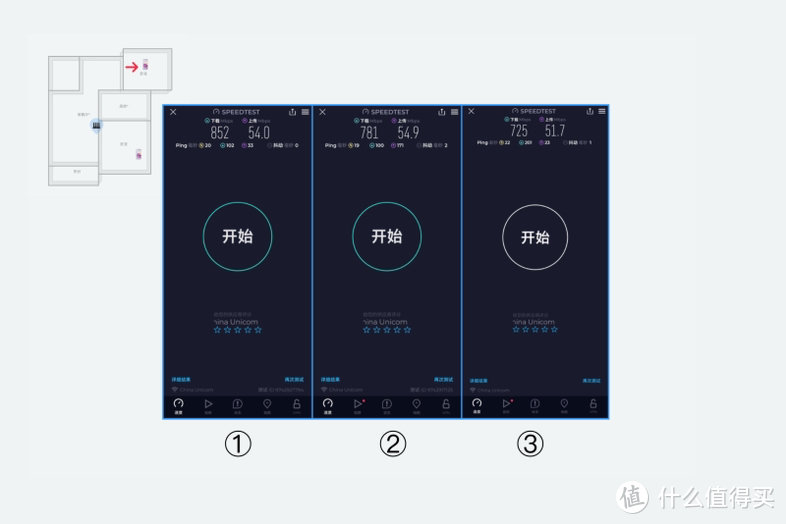Open Map pin tab on 781 Mbps screen
Image resolution: width=786 pixels, height=524 pixels.
[417, 406]
